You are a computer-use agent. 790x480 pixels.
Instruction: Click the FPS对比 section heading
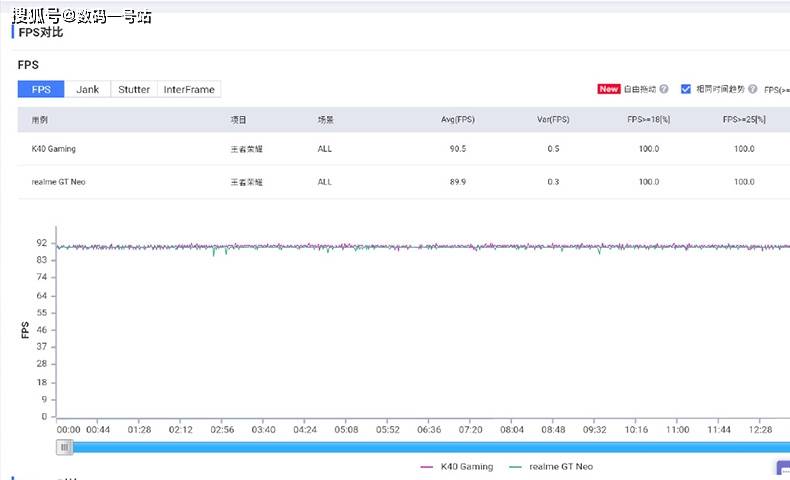[41, 32]
